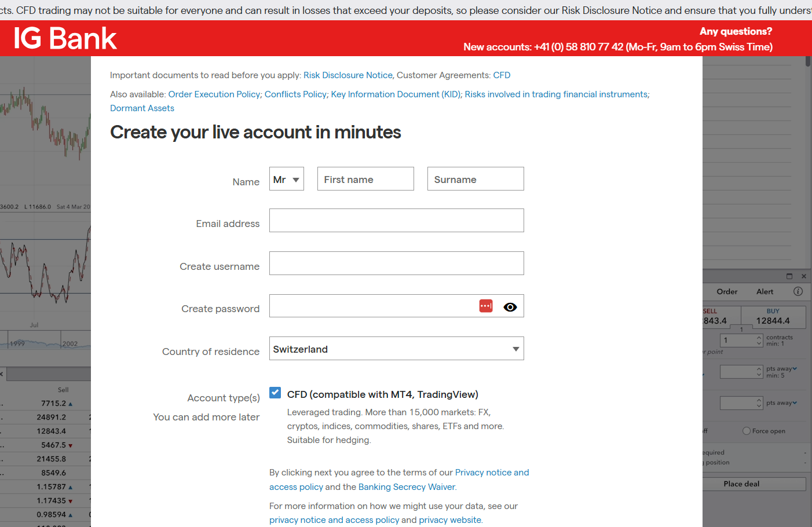Click the BUY 12844.4 button
Viewport: 812px width, 527px height.
click(x=773, y=317)
